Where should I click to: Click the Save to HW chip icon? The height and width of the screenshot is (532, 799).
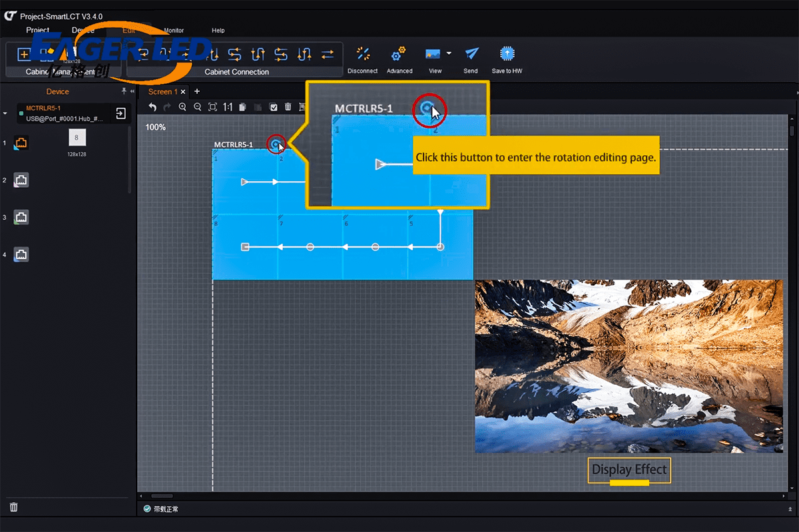point(507,54)
